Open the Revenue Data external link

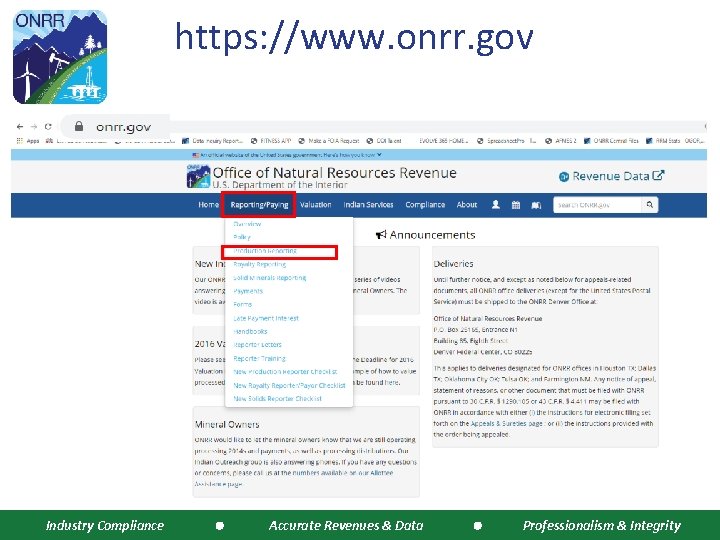coord(611,176)
